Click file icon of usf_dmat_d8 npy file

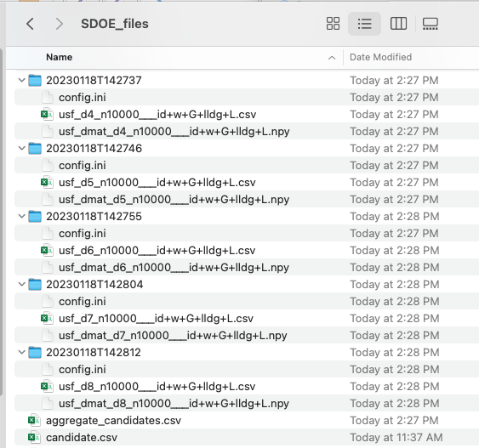coord(48,404)
